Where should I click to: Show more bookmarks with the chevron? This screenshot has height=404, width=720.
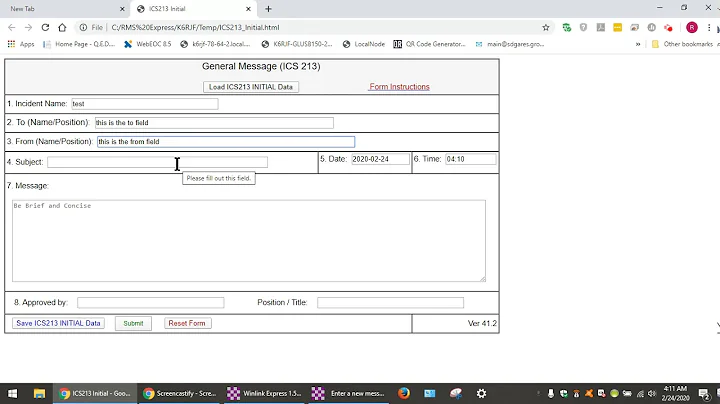pyautogui.click(x=638, y=44)
